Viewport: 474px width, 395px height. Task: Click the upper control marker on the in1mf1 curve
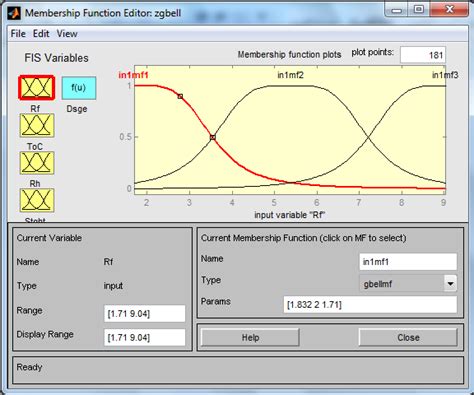point(180,96)
